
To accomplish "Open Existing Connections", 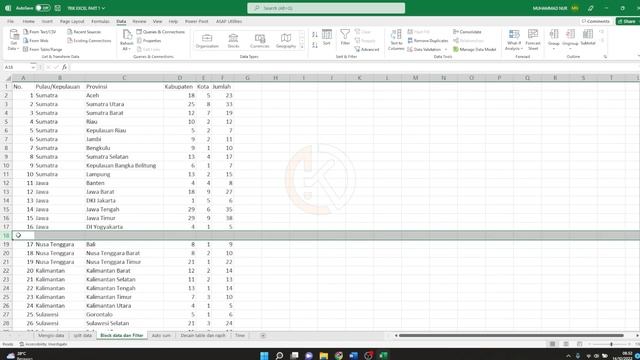I will 89,40.
